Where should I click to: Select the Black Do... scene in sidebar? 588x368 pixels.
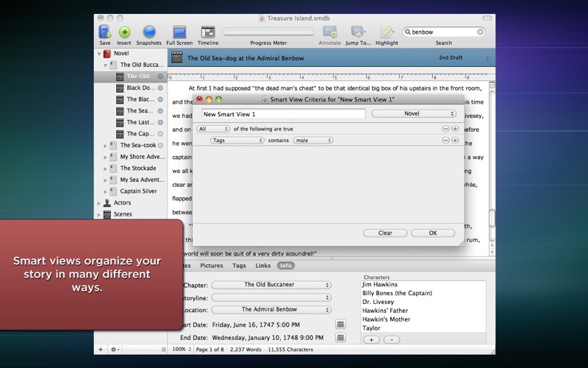coord(140,88)
